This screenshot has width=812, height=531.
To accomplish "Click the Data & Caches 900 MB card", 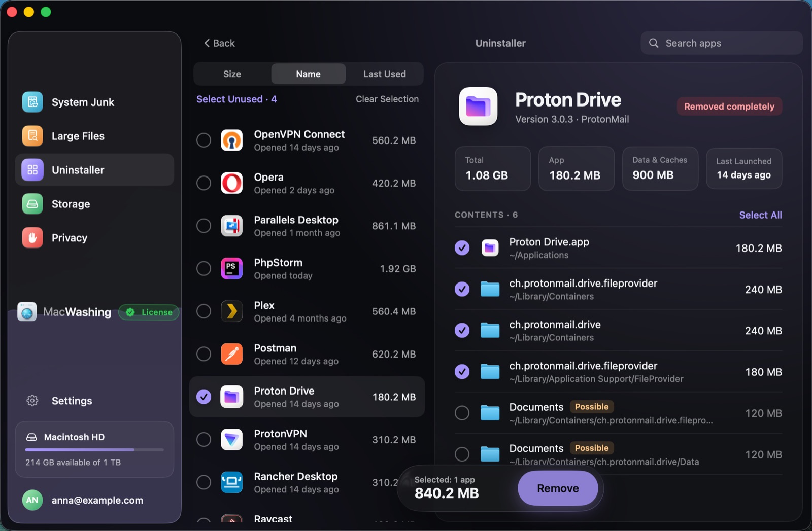I will pyautogui.click(x=660, y=168).
